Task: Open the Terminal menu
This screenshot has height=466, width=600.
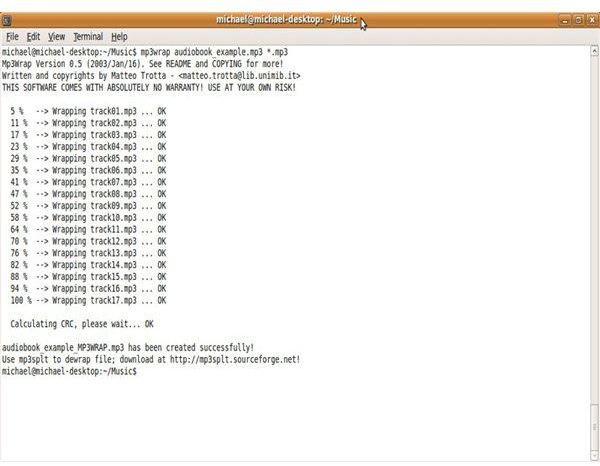Action: point(88,37)
